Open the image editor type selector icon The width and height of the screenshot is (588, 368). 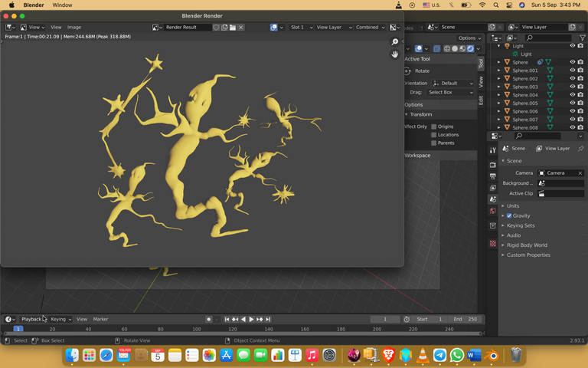tap(10, 28)
